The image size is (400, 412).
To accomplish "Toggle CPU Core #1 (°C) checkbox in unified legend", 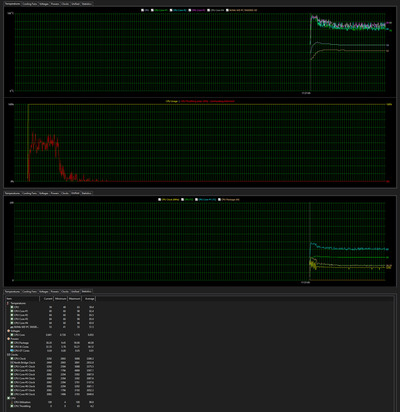I will click(x=197, y=199).
